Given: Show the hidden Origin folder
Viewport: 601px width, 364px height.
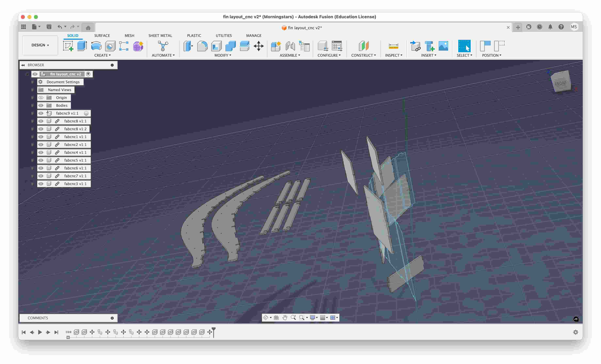Looking at the screenshot, I should (41, 97).
